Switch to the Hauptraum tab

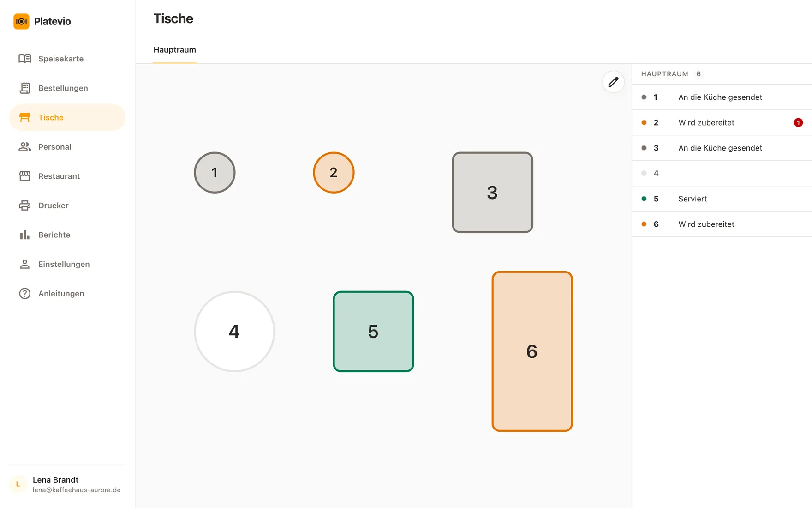pyautogui.click(x=175, y=50)
